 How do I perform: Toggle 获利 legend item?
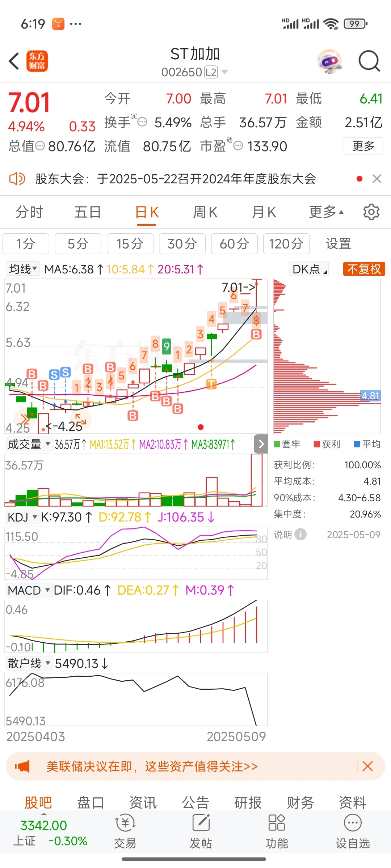point(327,444)
